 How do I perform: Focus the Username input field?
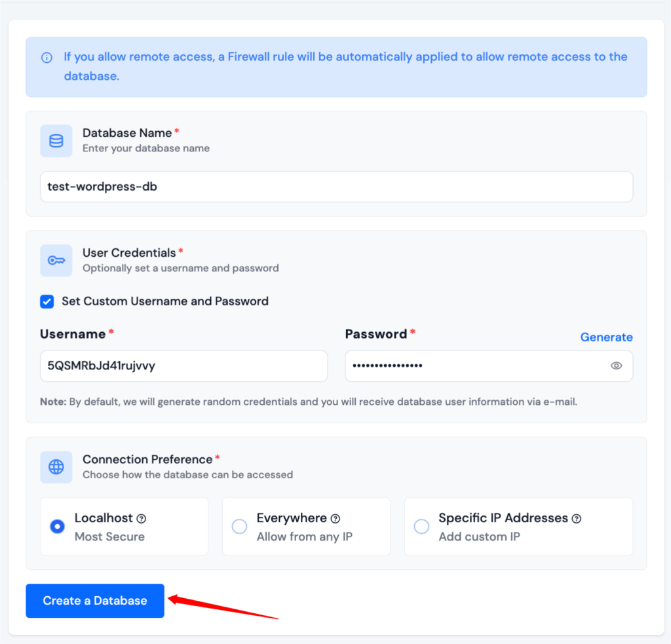(183, 366)
